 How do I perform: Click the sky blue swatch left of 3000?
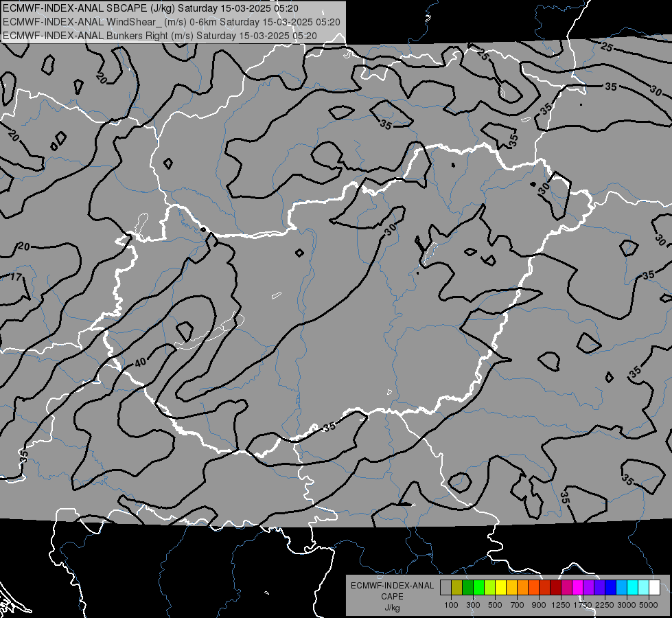[x=622, y=587]
